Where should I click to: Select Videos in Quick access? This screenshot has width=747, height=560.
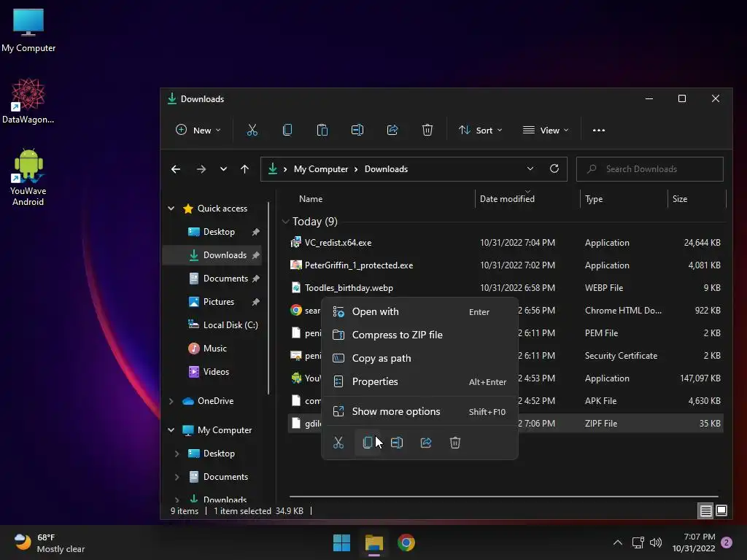point(209,371)
